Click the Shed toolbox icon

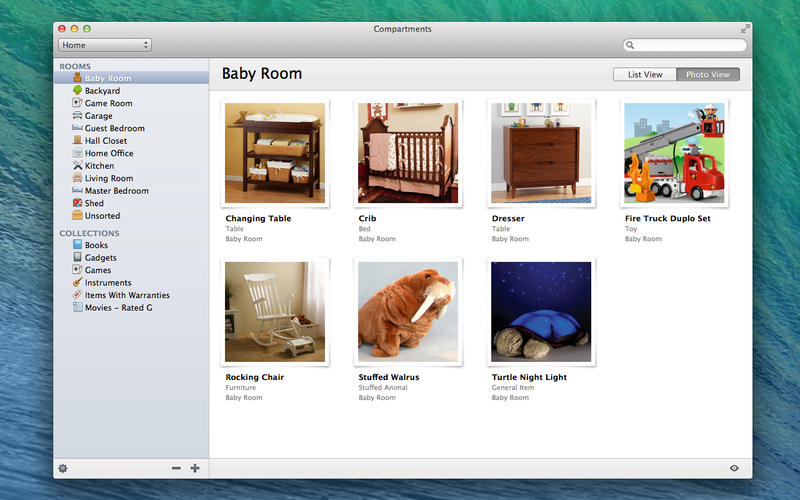tap(78, 203)
